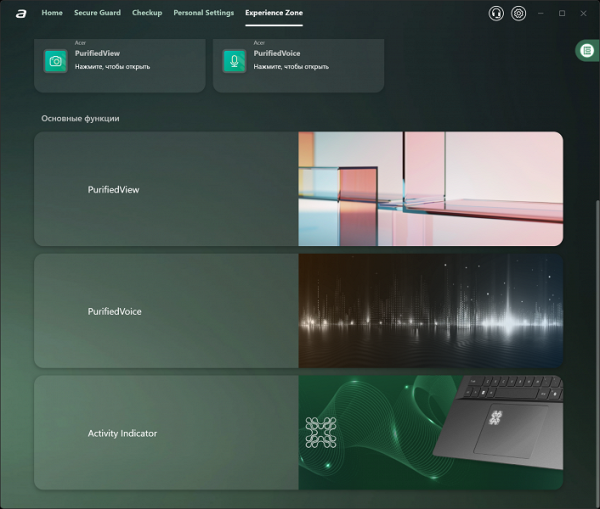The width and height of the screenshot is (600, 509).
Task: Open the PurifiedVoice main feature banner
Action: [x=166, y=311]
